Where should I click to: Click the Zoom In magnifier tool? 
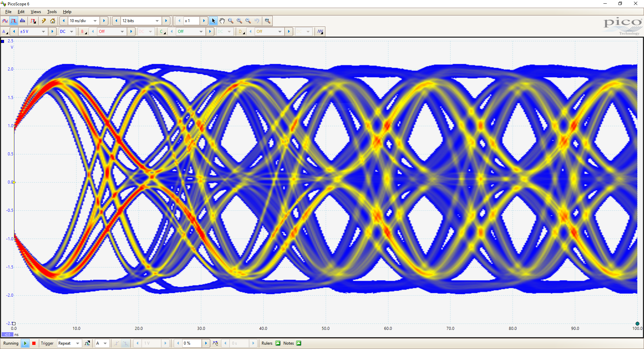coord(239,21)
